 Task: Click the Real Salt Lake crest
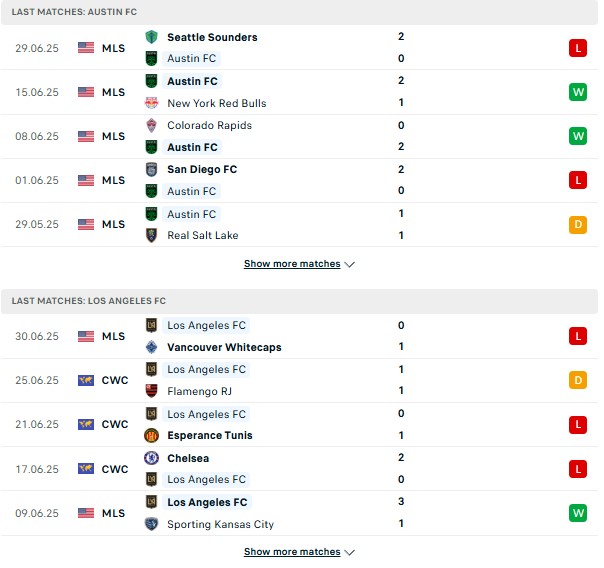point(151,235)
